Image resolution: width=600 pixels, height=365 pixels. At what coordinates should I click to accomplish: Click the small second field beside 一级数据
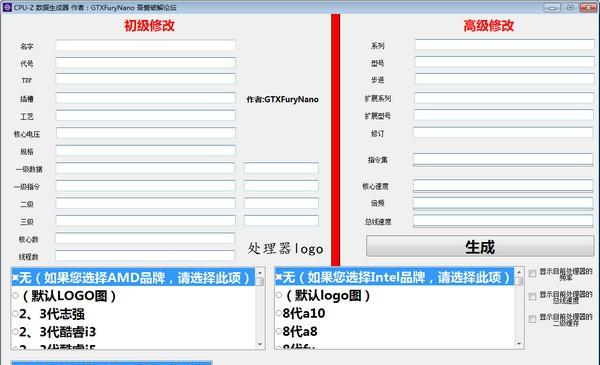pyautogui.click(x=281, y=168)
